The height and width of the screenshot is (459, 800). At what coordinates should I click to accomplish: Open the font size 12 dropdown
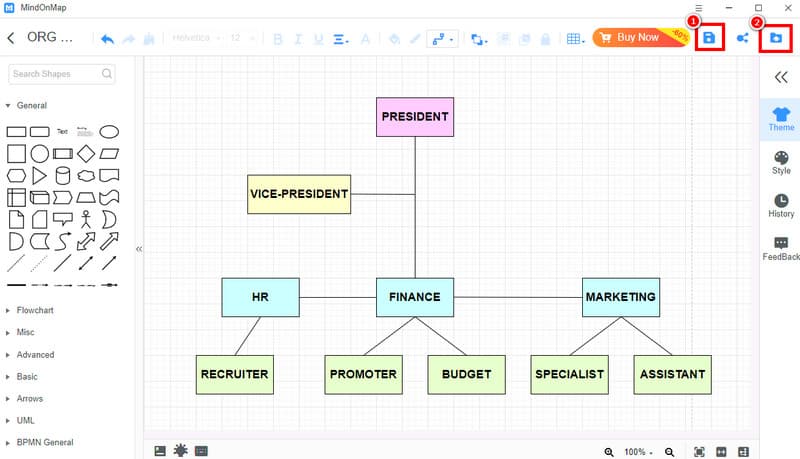pos(242,38)
